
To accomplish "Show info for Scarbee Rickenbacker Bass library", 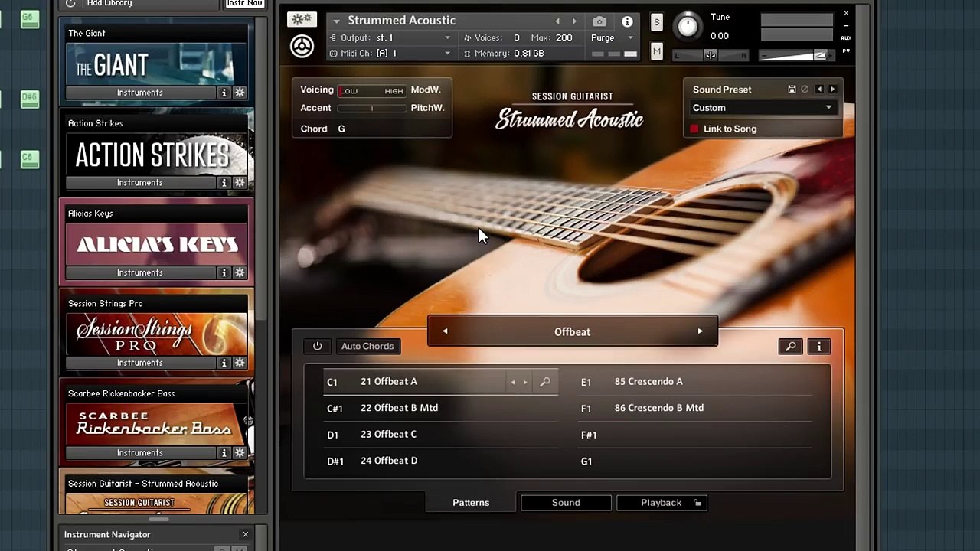I will click(x=224, y=453).
